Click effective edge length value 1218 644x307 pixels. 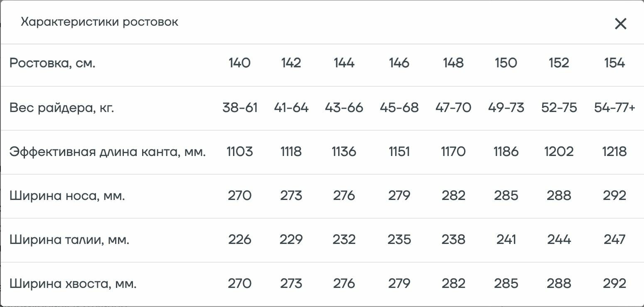[x=614, y=152]
